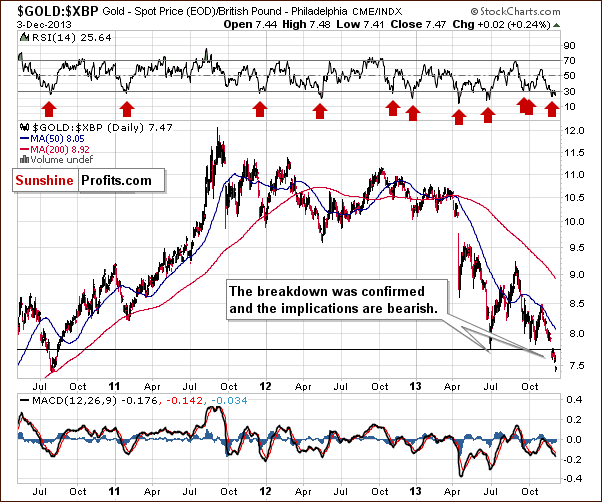This screenshot has width=602, height=502.
Task: Click year 12 on price panel time axis
Action: pyautogui.click(x=265, y=386)
